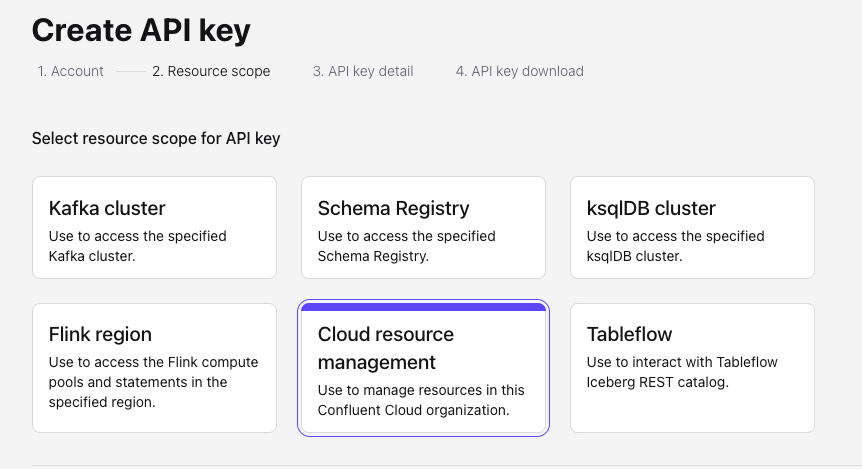Choose the Schema Registry resource scope
Image resolution: width=862 pixels, height=469 pixels.
[423, 227]
